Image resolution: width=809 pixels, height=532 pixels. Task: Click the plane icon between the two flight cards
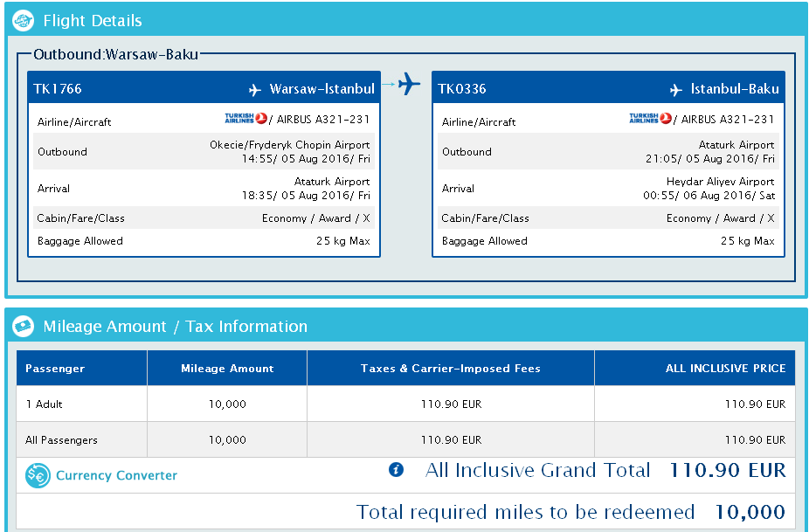[x=409, y=84]
